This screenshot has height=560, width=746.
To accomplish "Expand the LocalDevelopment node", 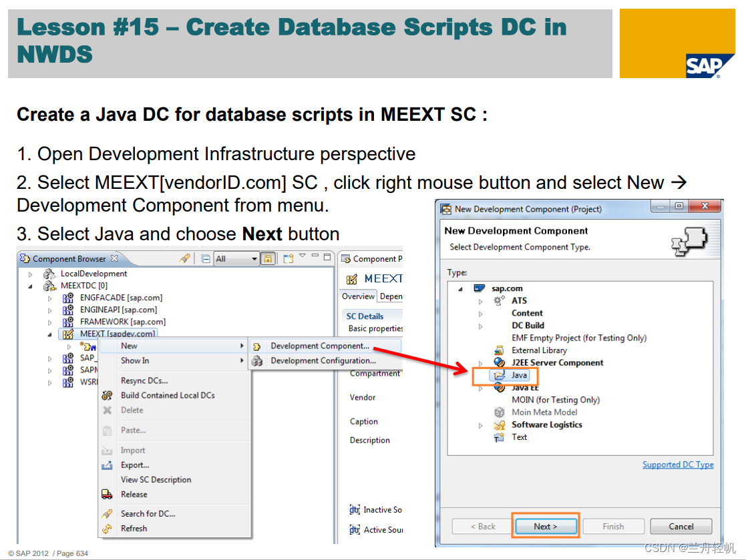I will point(31,274).
